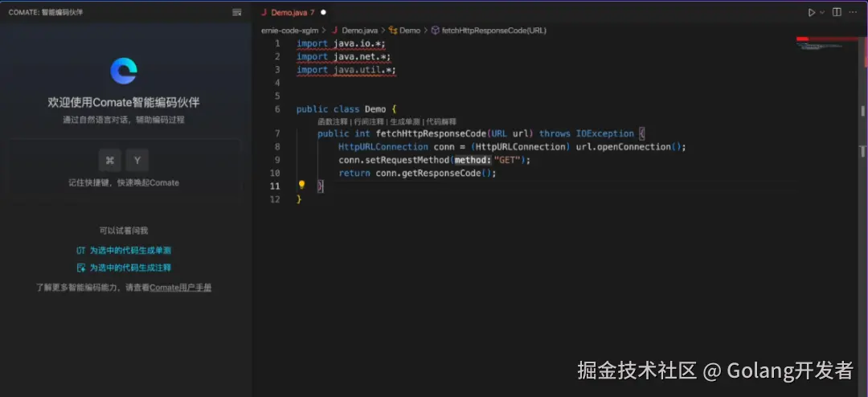868x397 pixels.
Task: Click line number 7 in the gutter
Action: coord(277,133)
